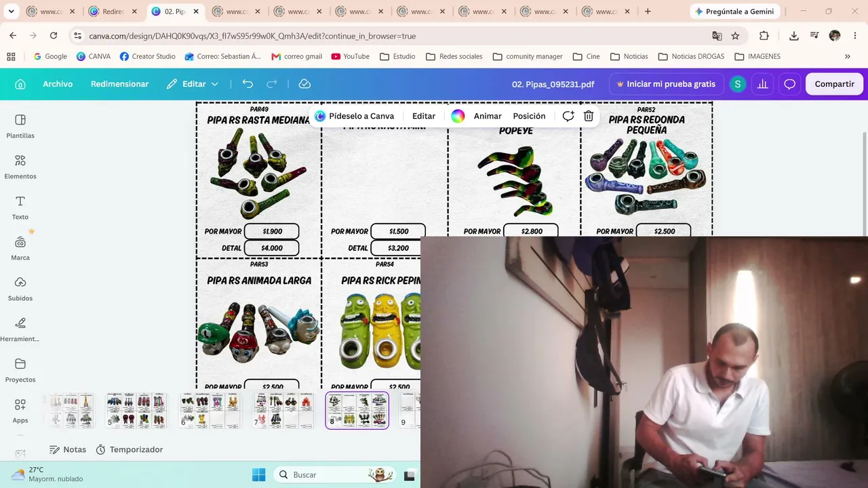This screenshot has width=868, height=488.
Task: Select PIPA RS RASTA MEDIANA heading
Action: (258, 120)
